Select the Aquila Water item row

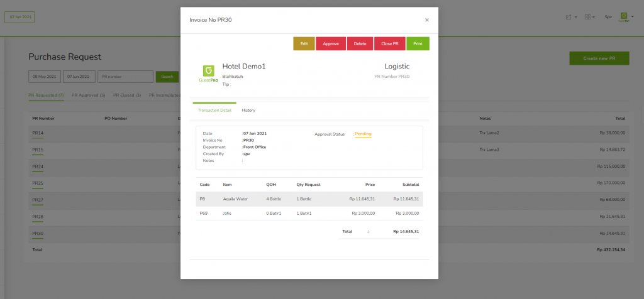(309, 199)
